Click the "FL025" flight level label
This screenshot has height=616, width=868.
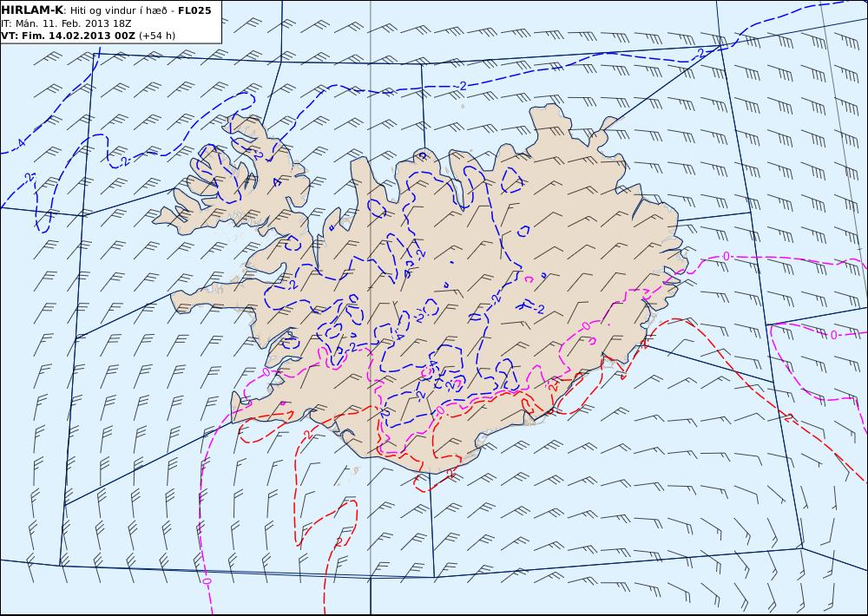[x=194, y=10]
